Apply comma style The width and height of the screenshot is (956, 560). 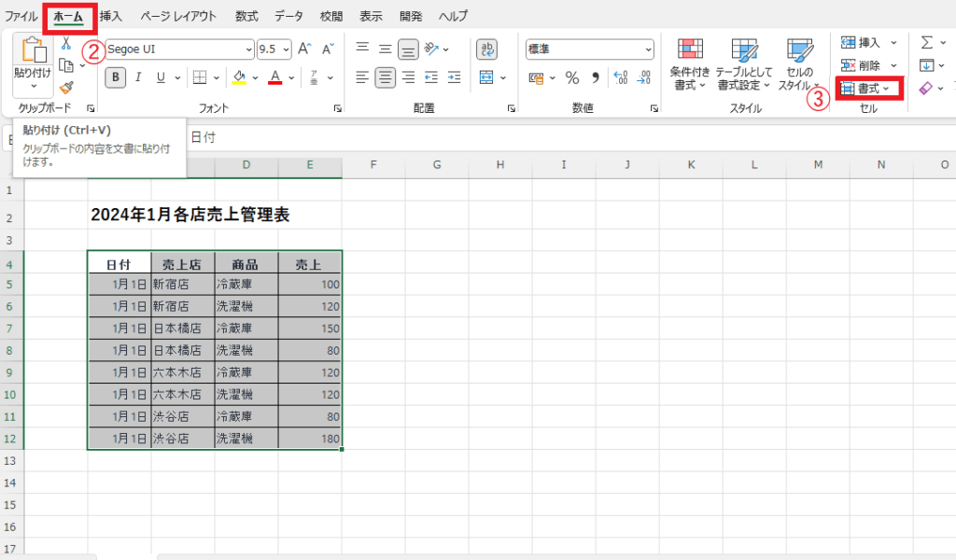tap(595, 77)
